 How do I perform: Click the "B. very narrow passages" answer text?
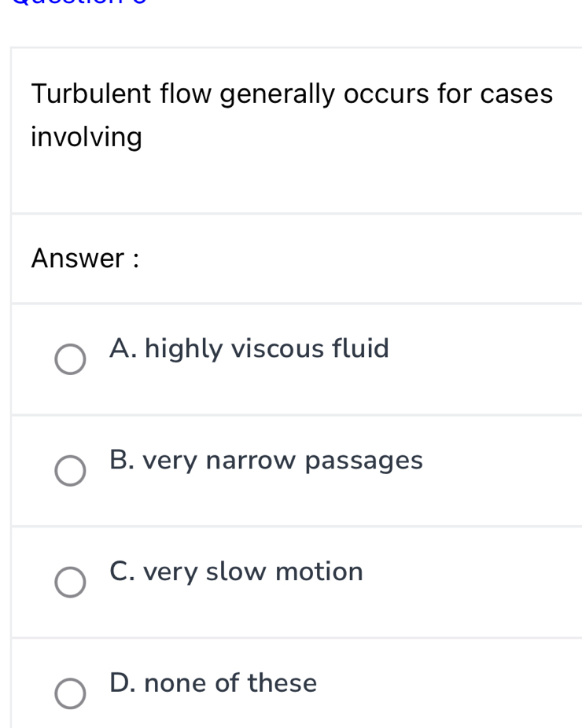tap(266, 460)
